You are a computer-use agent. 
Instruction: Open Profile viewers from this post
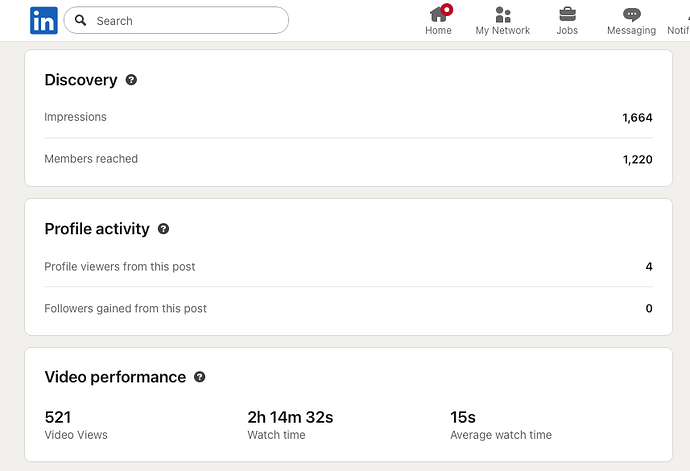(x=349, y=267)
